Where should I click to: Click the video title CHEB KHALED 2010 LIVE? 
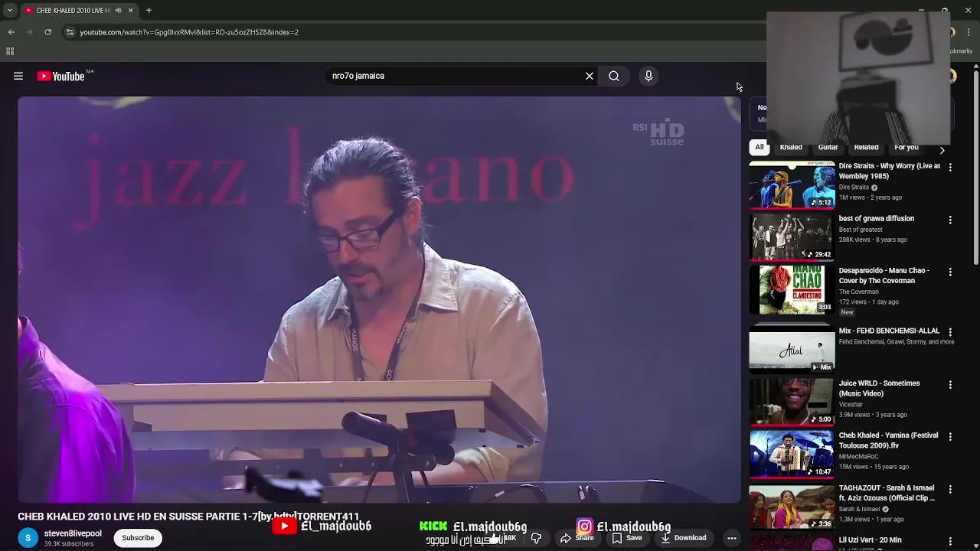(188, 517)
